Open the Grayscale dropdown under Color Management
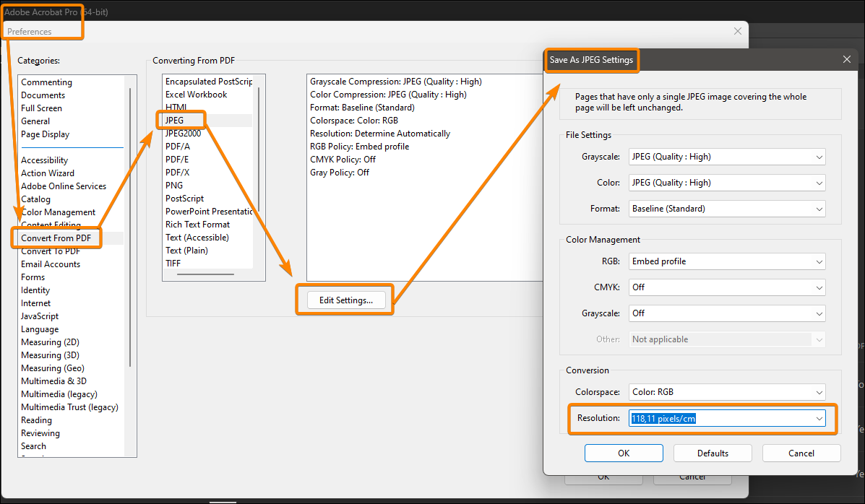This screenshot has width=865, height=504. (x=726, y=313)
